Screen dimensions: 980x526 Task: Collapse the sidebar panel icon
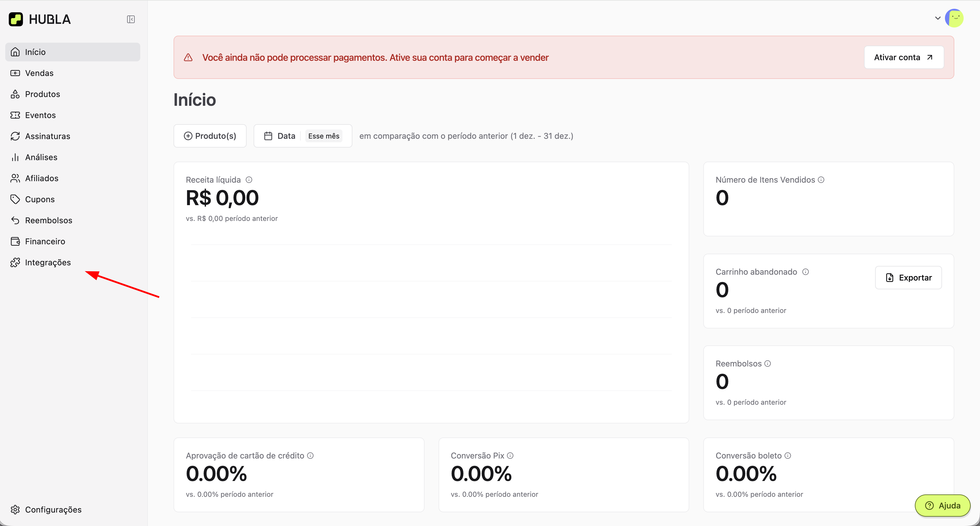131,19
